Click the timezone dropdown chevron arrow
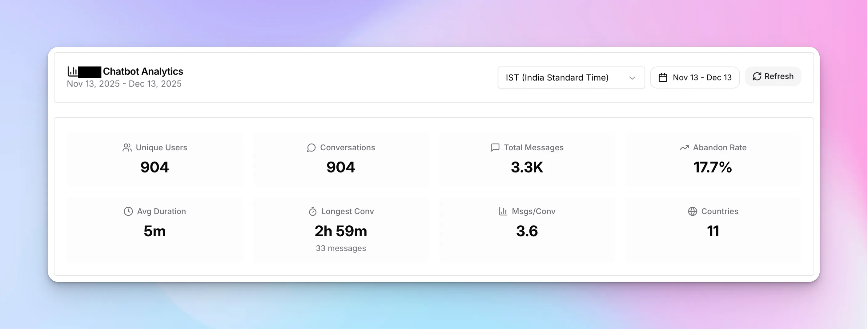This screenshot has width=868, height=329. tap(633, 78)
